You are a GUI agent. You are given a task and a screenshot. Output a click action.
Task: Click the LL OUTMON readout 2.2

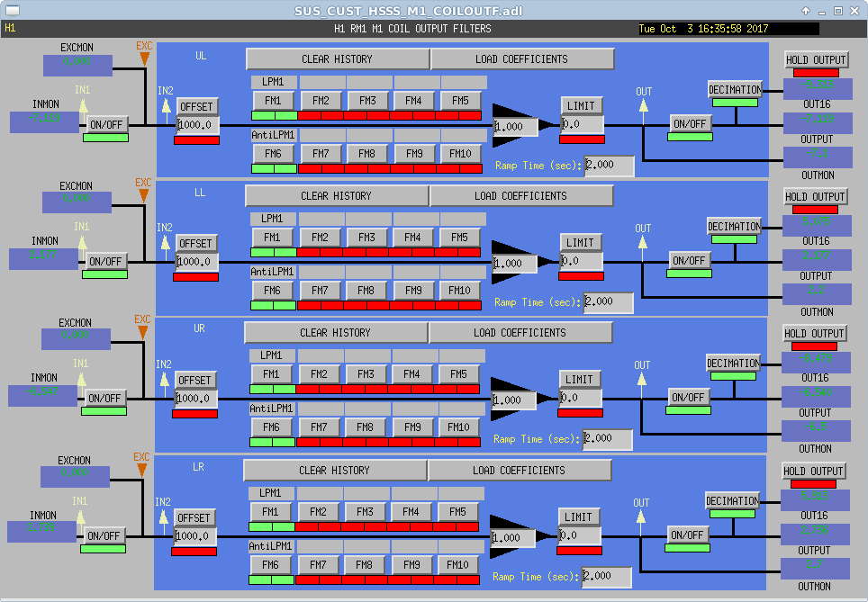[x=816, y=294]
